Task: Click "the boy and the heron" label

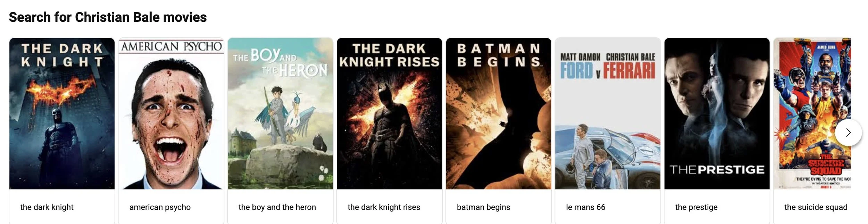Action: tap(277, 207)
